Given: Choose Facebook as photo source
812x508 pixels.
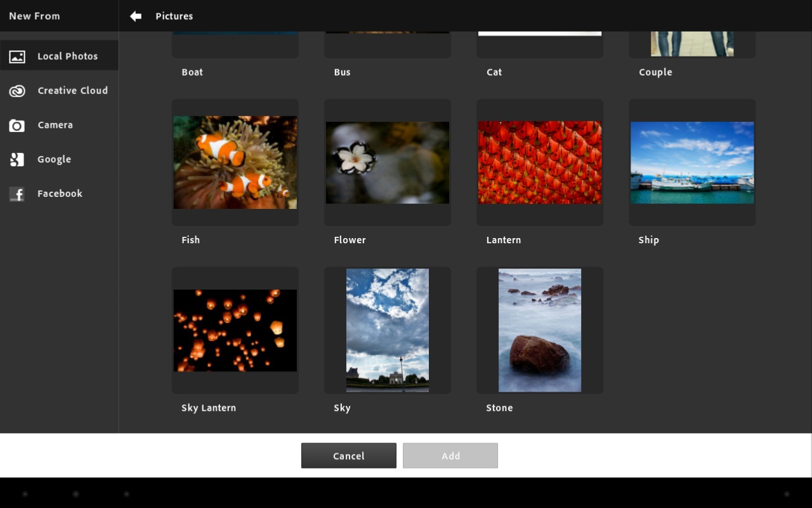Looking at the screenshot, I should coord(60,194).
